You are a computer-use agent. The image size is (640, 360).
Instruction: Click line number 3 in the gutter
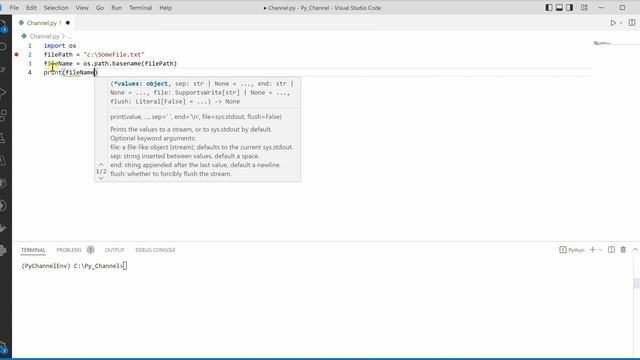(x=30, y=64)
